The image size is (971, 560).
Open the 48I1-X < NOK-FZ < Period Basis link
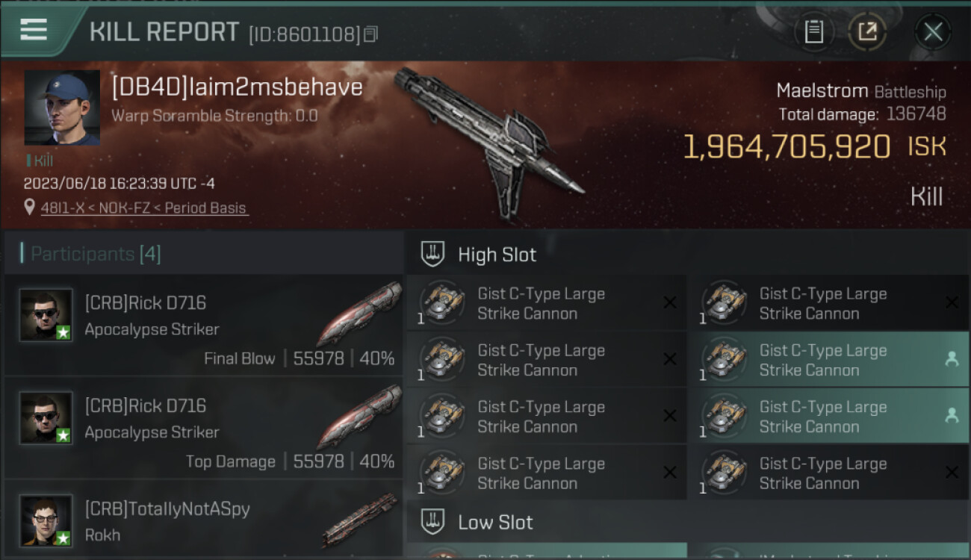(x=143, y=208)
